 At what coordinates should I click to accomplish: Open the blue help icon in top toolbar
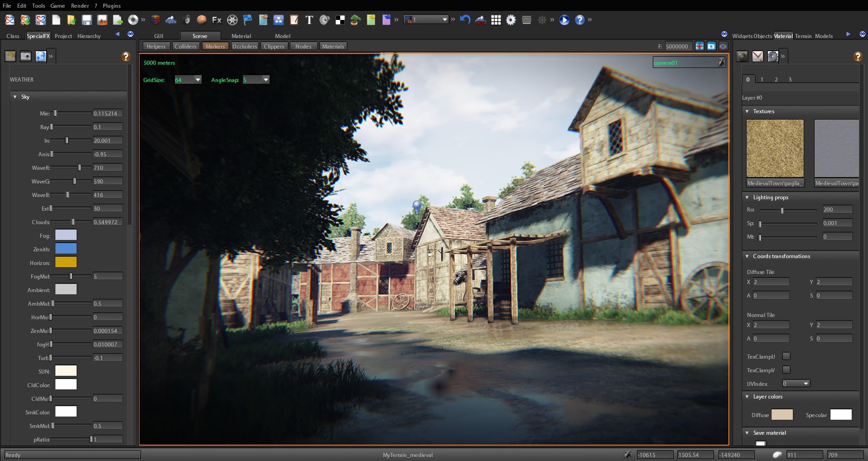580,20
